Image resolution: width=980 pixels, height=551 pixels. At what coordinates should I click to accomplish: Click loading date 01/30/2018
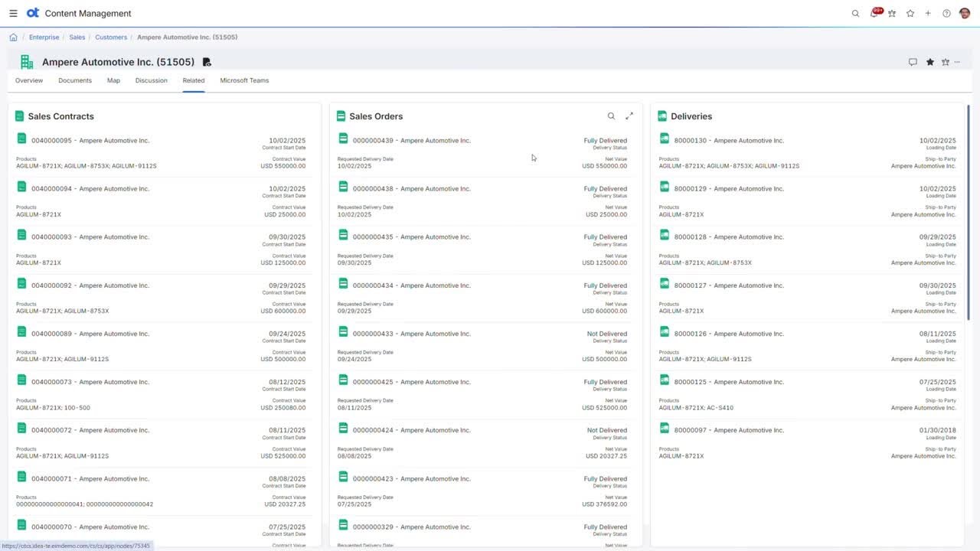[x=938, y=430]
